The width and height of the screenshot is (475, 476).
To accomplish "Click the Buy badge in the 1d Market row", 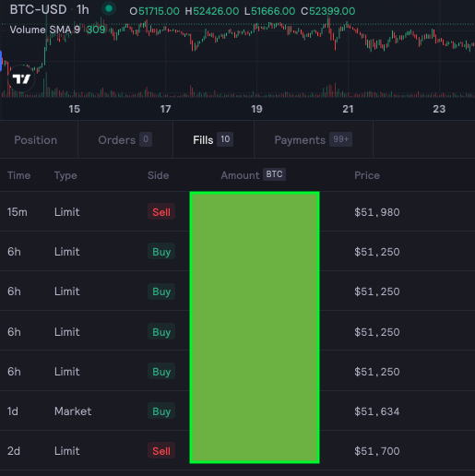I will click(161, 411).
